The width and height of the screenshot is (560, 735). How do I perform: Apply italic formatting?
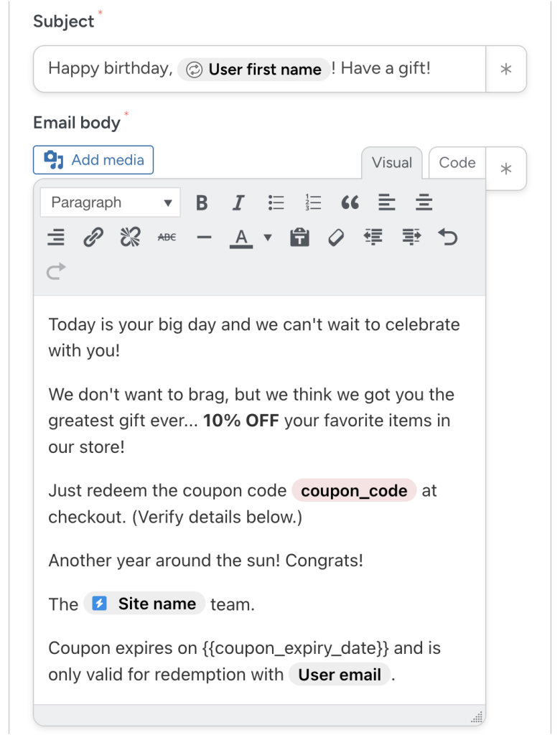(238, 202)
